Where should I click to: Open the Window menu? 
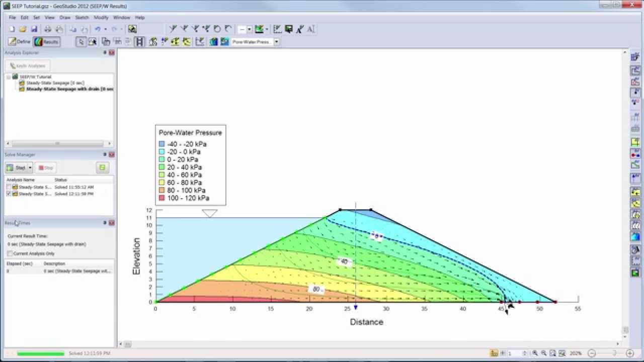(122, 18)
